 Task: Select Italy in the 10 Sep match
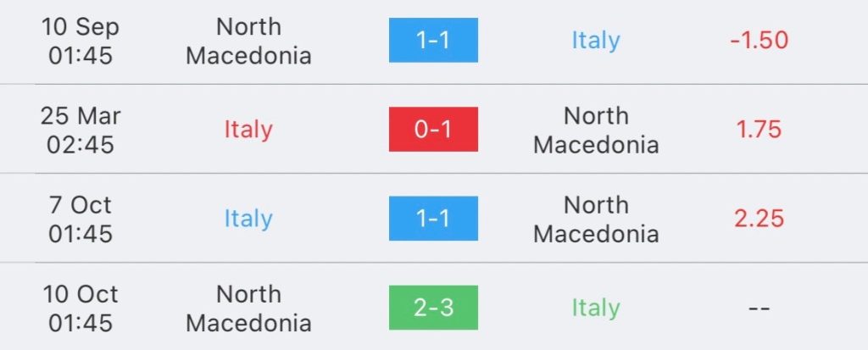pyautogui.click(x=596, y=41)
